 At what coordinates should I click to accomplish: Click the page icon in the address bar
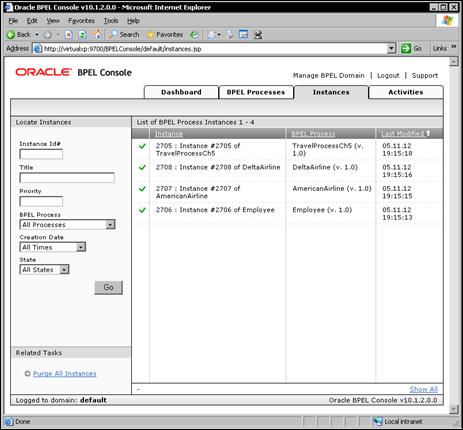[38, 49]
